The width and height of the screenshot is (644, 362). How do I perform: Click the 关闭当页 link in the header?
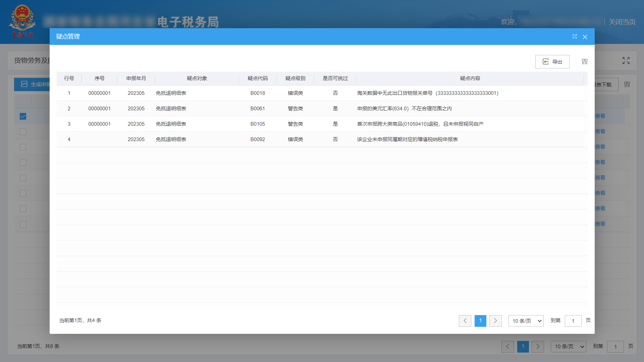622,22
